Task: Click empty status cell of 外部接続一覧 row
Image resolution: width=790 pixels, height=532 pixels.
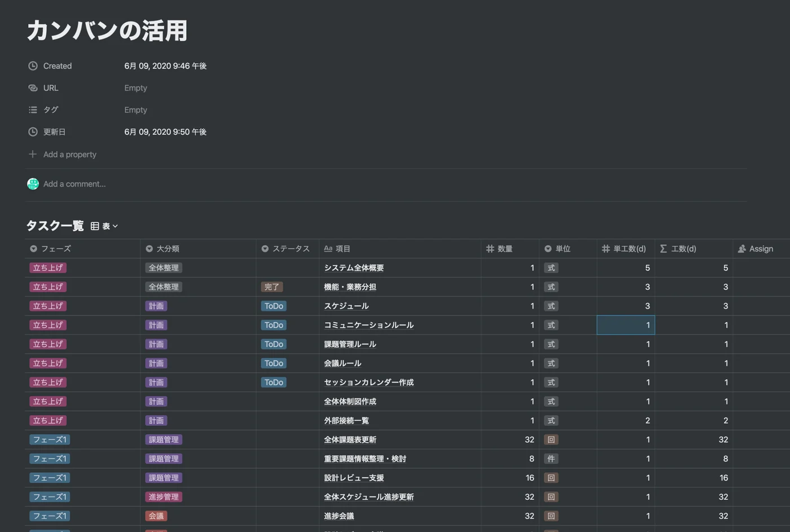Action: (287, 421)
